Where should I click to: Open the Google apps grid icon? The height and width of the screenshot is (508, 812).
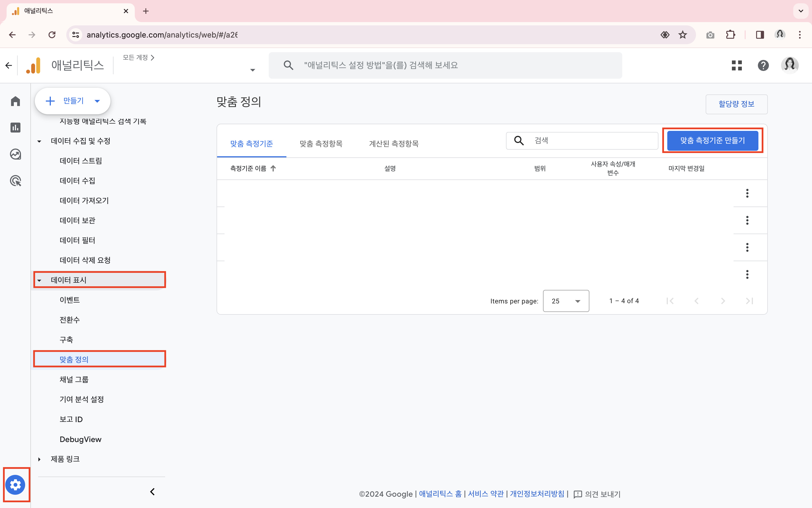tap(736, 65)
